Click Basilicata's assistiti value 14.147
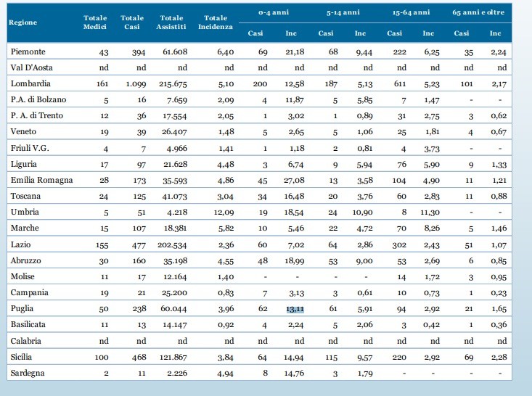 [175, 325]
